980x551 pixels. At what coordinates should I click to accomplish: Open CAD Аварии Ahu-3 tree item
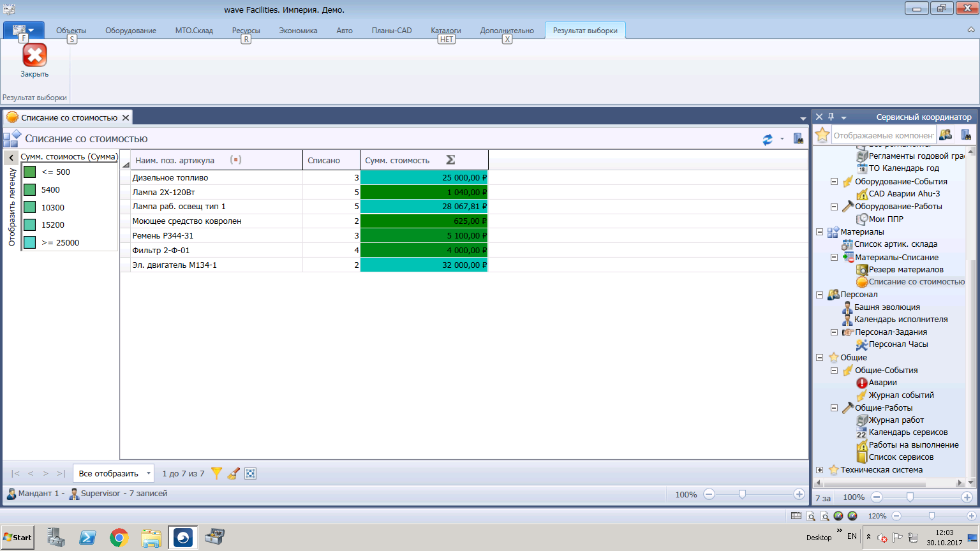point(904,194)
